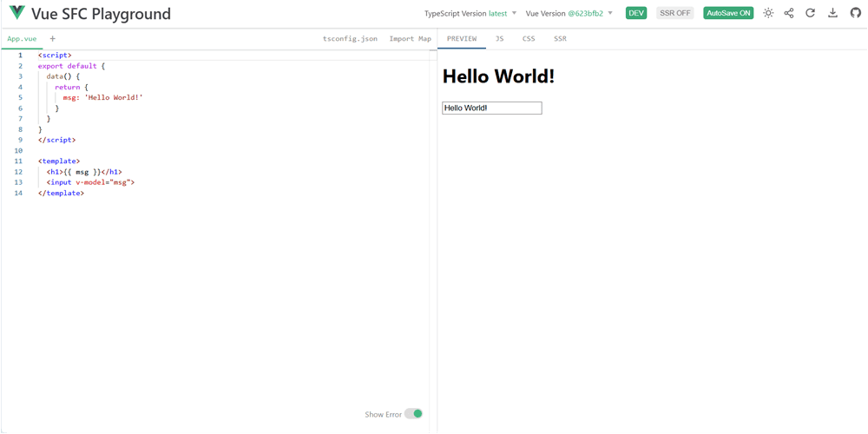868x434 pixels.
Task: Open the TypeScript Version dropdown
Action: (470, 13)
